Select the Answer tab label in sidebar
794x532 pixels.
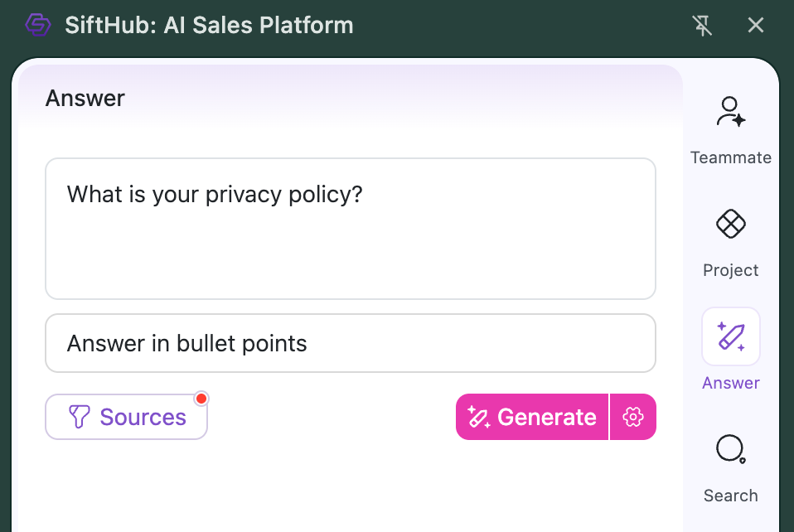coord(730,383)
